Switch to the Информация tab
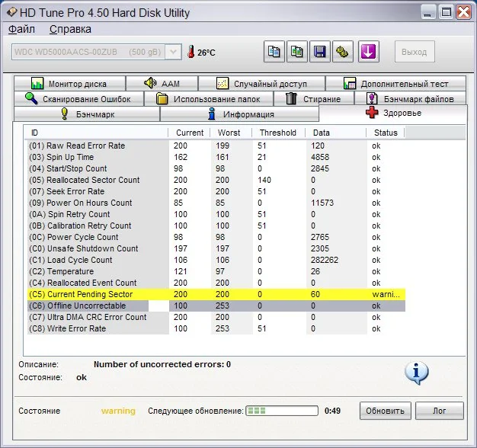 tap(240, 114)
